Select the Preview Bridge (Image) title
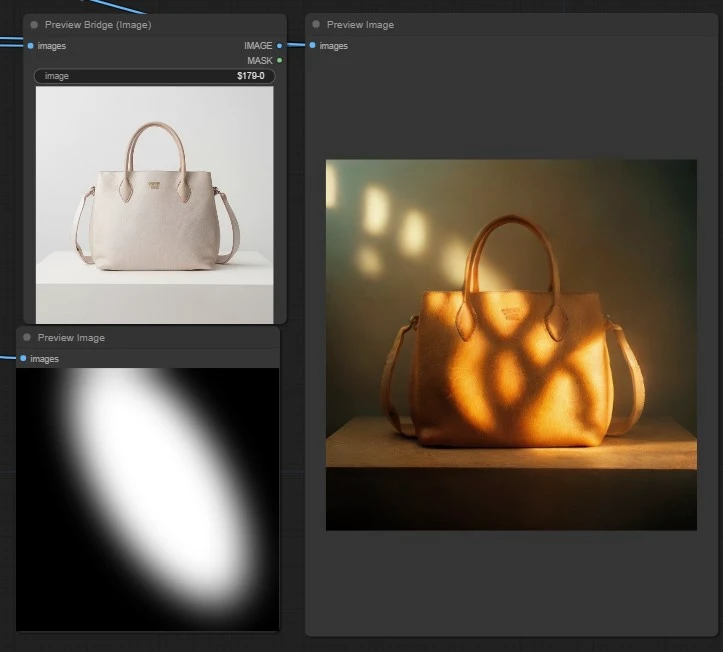 [x=98, y=25]
